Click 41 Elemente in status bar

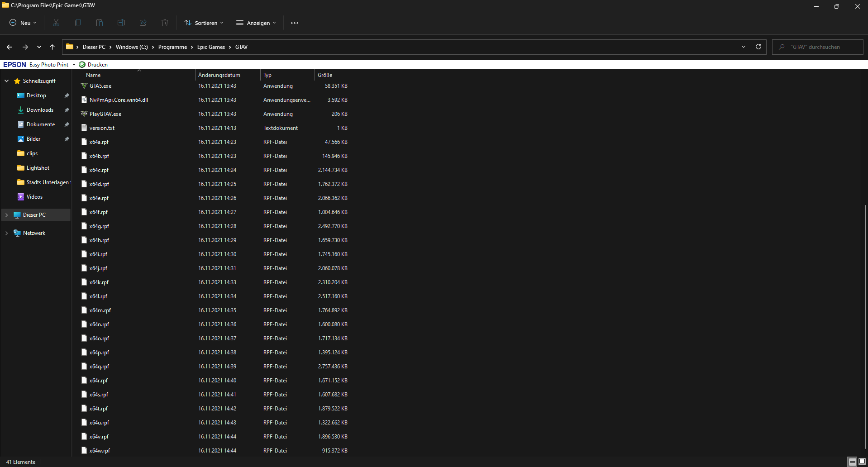[x=21, y=462]
